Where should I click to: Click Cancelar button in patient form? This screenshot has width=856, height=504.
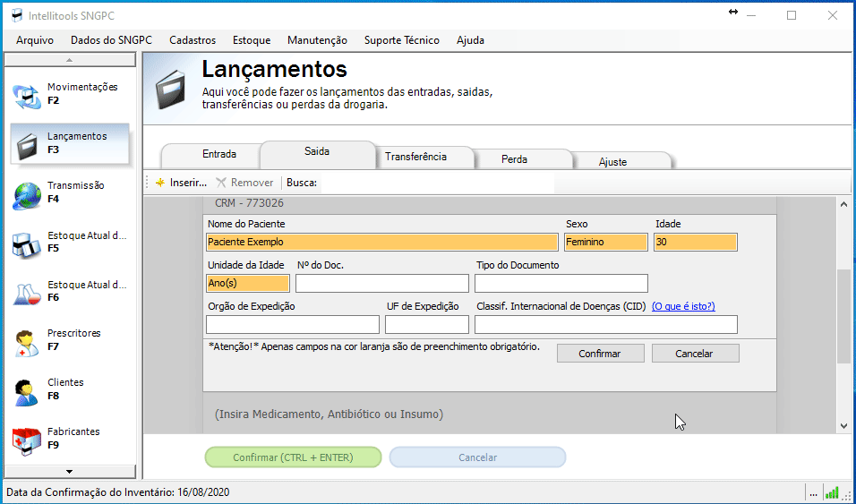pyautogui.click(x=695, y=354)
